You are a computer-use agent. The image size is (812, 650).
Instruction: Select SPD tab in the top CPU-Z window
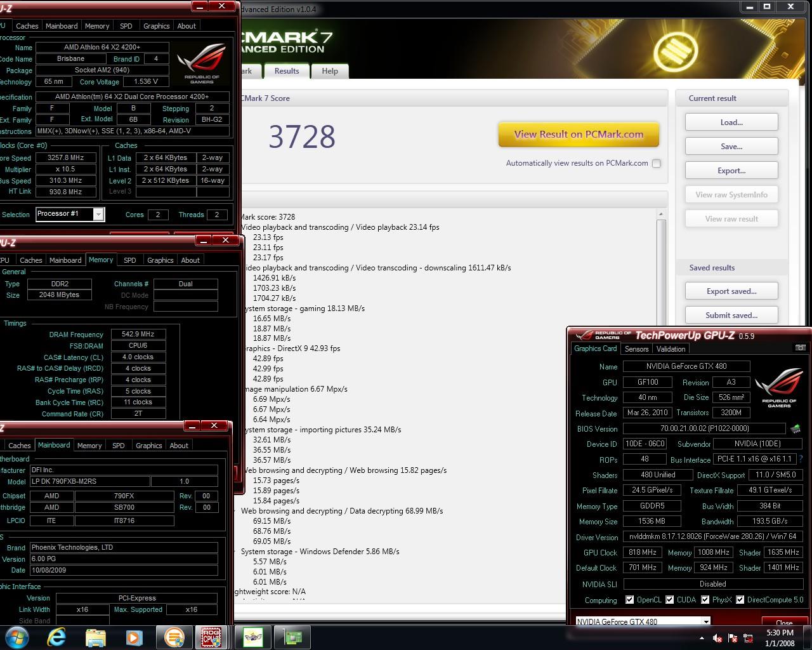[x=126, y=26]
